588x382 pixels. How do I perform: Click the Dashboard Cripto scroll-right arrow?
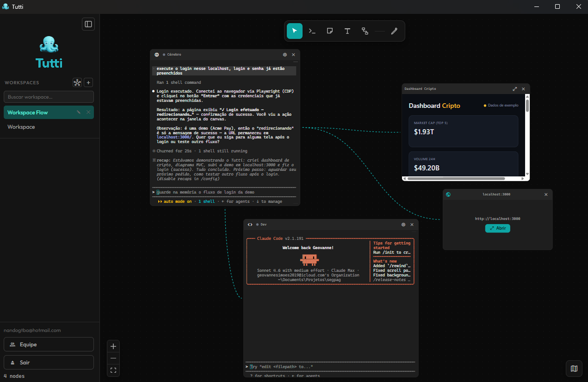[x=522, y=178]
